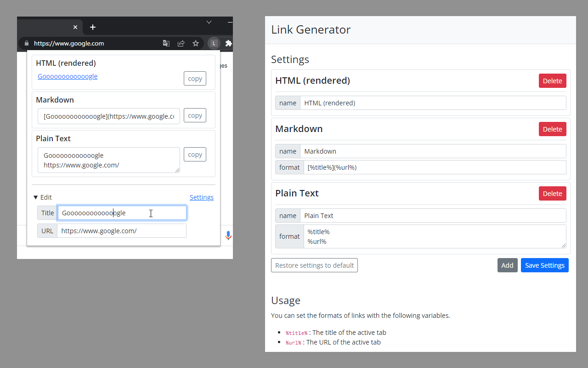
Task: Save Settings on the options page
Action: tap(544, 265)
